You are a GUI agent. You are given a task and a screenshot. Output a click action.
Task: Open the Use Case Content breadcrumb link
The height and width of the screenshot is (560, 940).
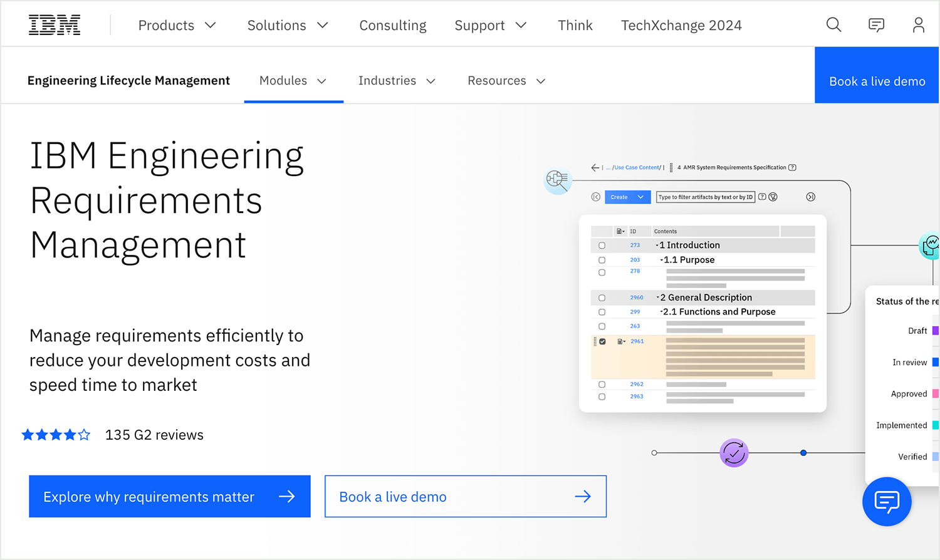(x=637, y=167)
